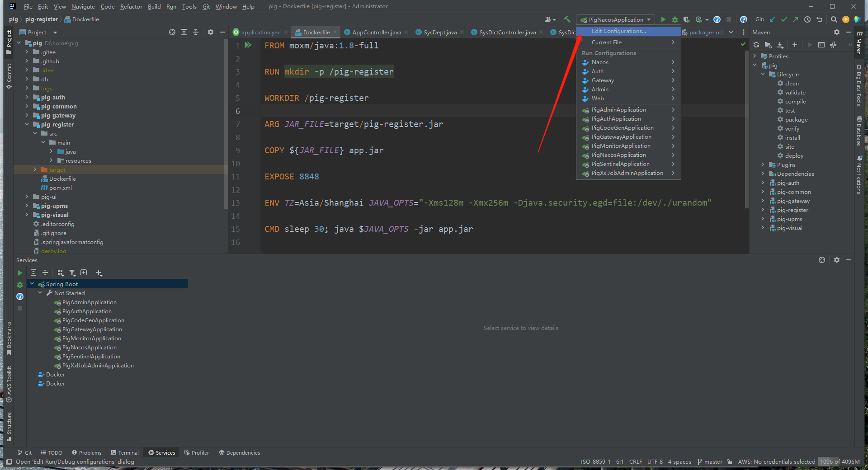
Task: Open Git history clock icon
Action: pos(807,19)
